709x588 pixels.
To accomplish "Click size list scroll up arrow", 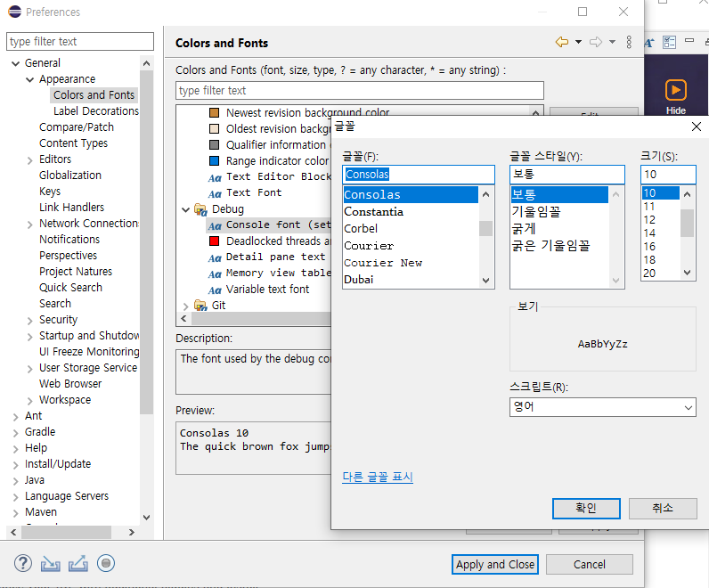I will 688,194.
